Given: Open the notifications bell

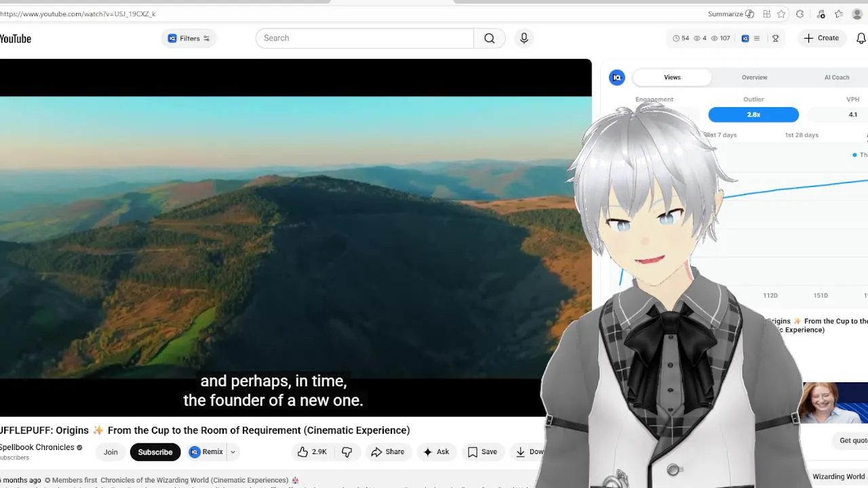Looking at the screenshot, I should pyautogui.click(x=861, y=39).
